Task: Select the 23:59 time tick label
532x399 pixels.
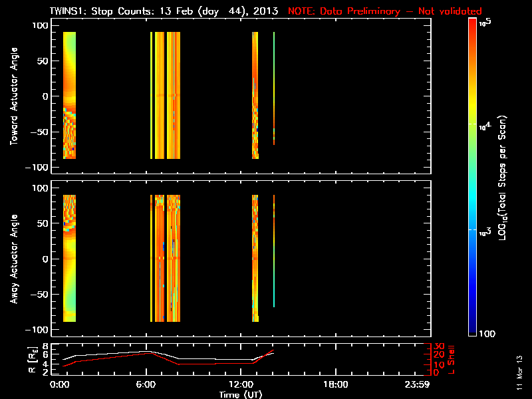Action: point(418,385)
